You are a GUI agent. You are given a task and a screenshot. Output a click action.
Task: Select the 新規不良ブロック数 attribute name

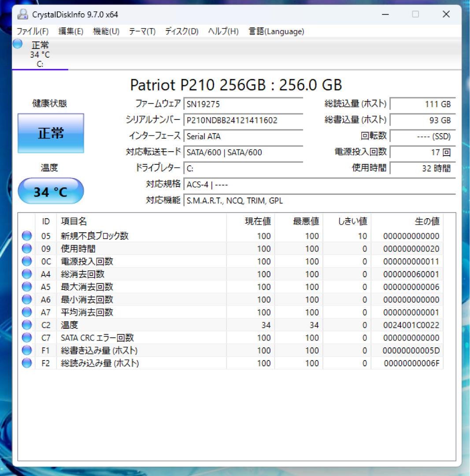pyautogui.click(x=95, y=236)
